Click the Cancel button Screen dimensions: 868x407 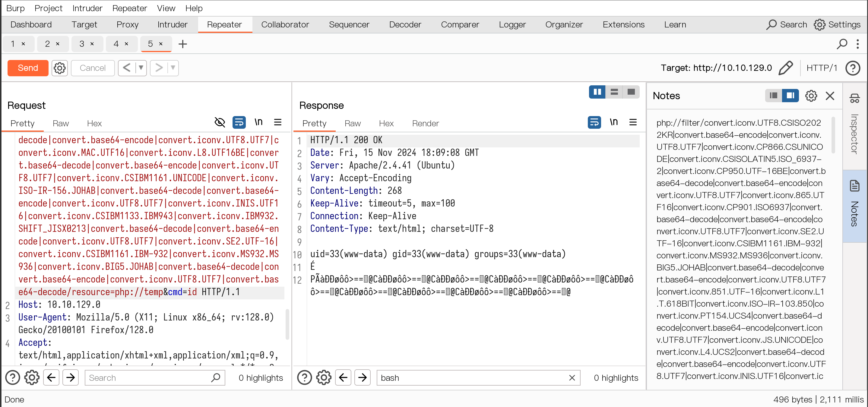click(x=93, y=68)
